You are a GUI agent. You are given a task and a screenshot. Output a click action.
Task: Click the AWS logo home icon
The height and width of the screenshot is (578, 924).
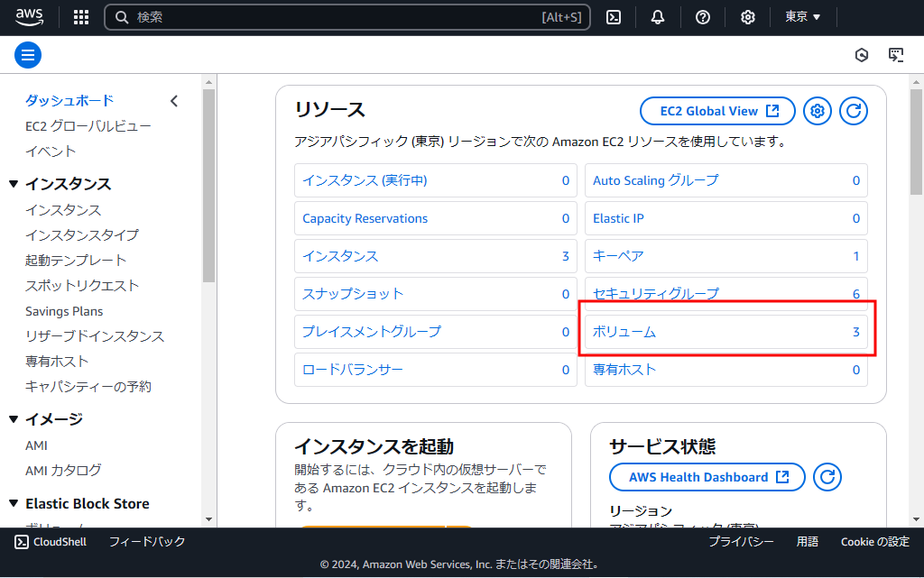pyautogui.click(x=30, y=17)
